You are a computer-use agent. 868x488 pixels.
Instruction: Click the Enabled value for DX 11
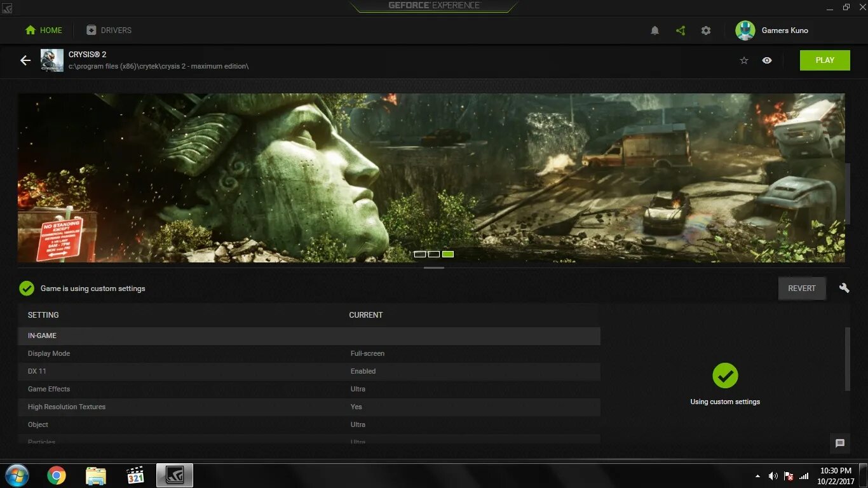pyautogui.click(x=363, y=371)
